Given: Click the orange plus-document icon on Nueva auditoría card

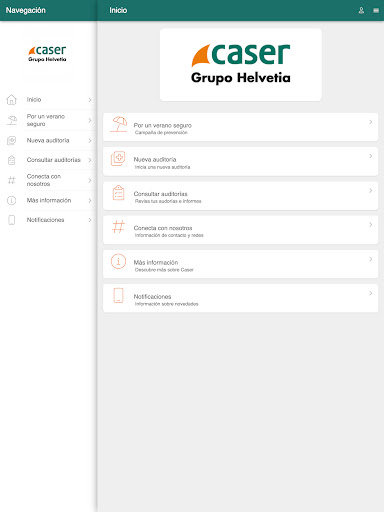Looking at the screenshot, I should coord(118,159).
